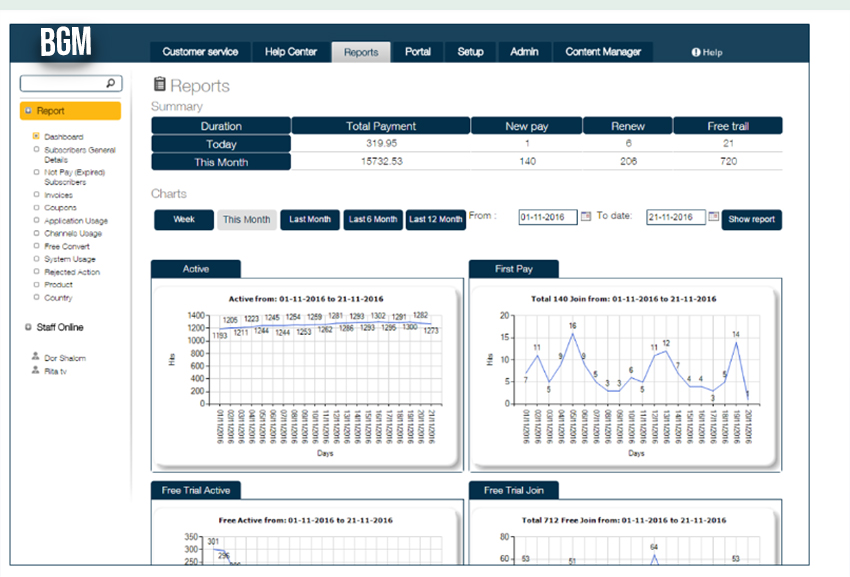The image size is (850, 577).
Task: Click the Reports clipboard icon
Action: click(159, 86)
